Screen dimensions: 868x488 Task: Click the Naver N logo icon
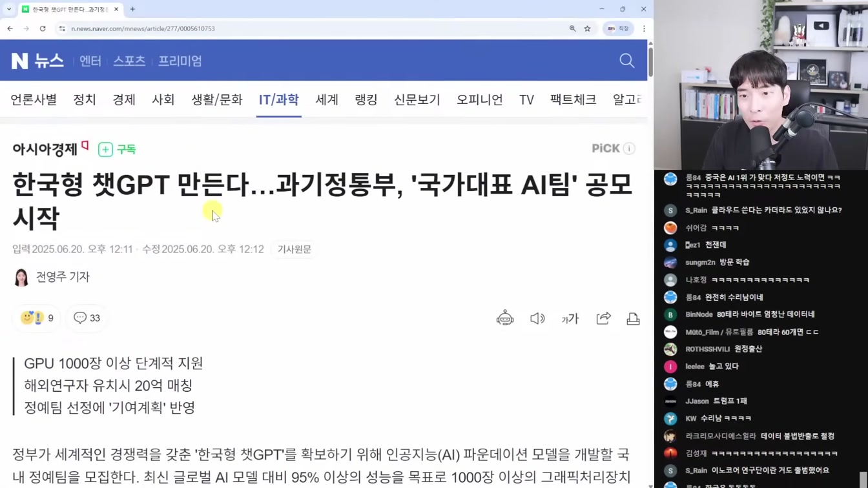19,61
